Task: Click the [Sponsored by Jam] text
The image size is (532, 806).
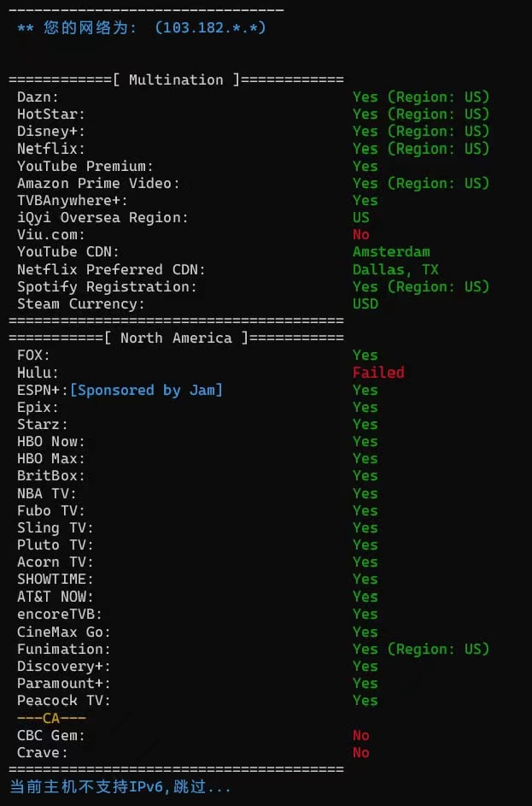Action: [146, 390]
